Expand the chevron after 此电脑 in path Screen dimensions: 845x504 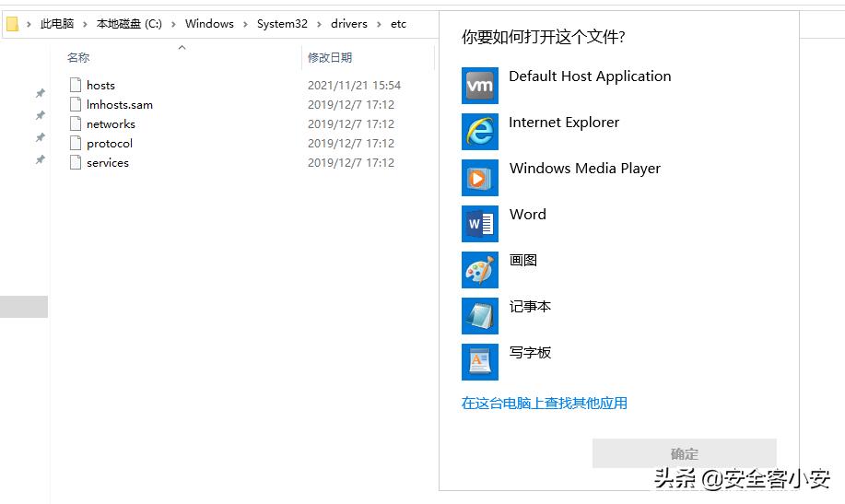pyautogui.click(x=85, y=24)
